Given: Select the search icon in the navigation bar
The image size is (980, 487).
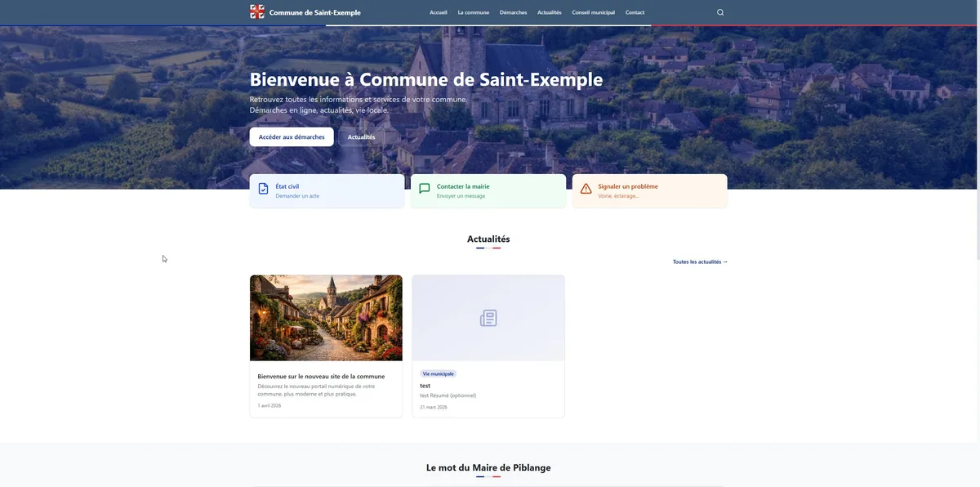Looking at the screenshot, I should (719, 11).
